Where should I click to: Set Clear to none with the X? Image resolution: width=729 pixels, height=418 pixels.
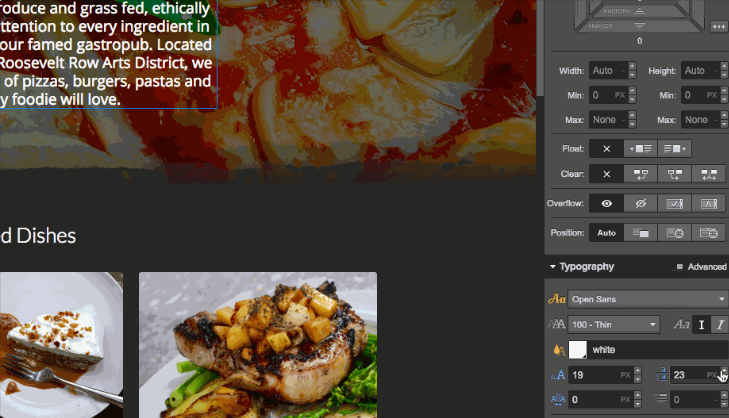(606, 174)
